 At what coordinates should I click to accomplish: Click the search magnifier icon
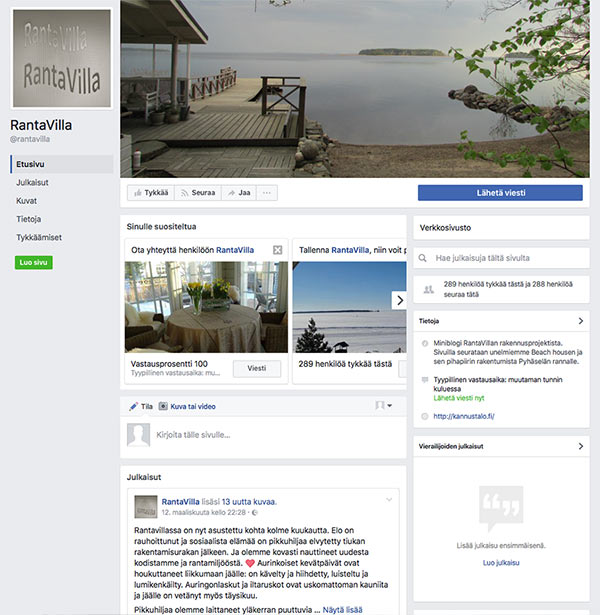(422, 258)
